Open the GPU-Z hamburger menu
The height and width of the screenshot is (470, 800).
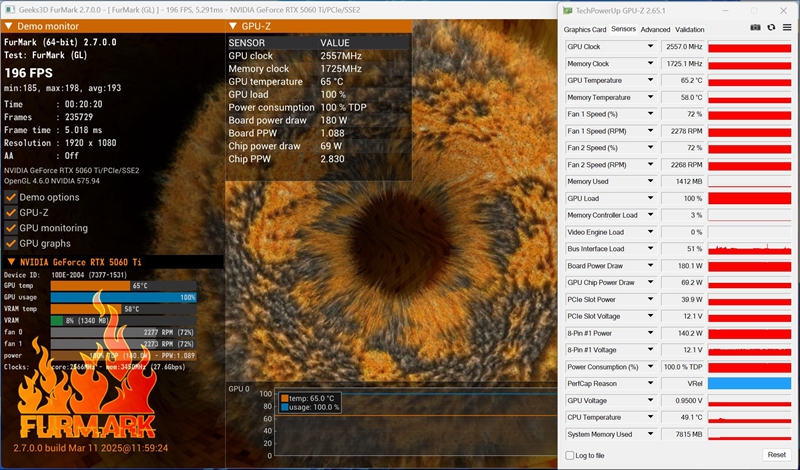pyautogui.click(x=787, y=29)
